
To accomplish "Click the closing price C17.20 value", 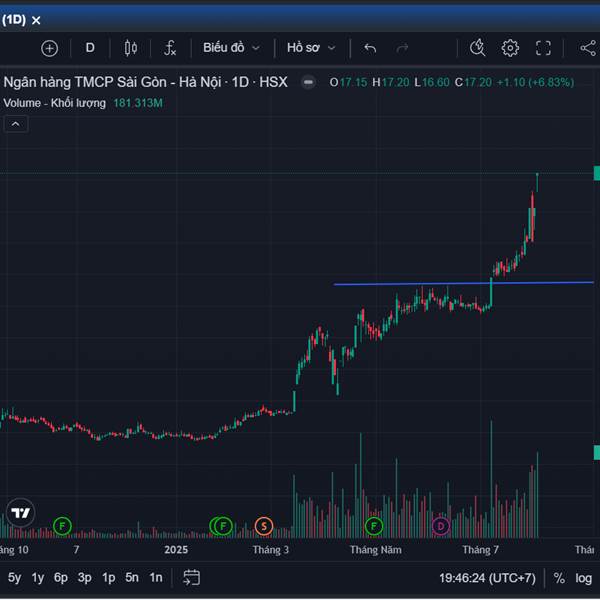I will click(473, 82).
